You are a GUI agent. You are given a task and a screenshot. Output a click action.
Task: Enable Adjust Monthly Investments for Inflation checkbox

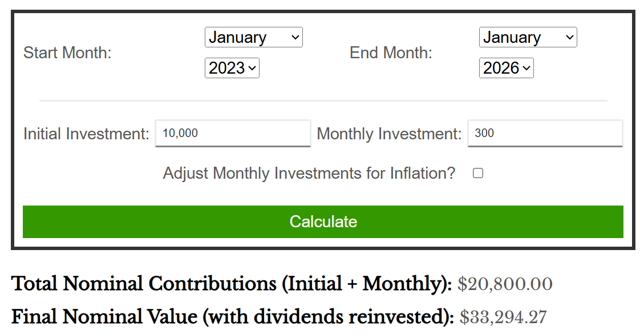pos(478,173)
